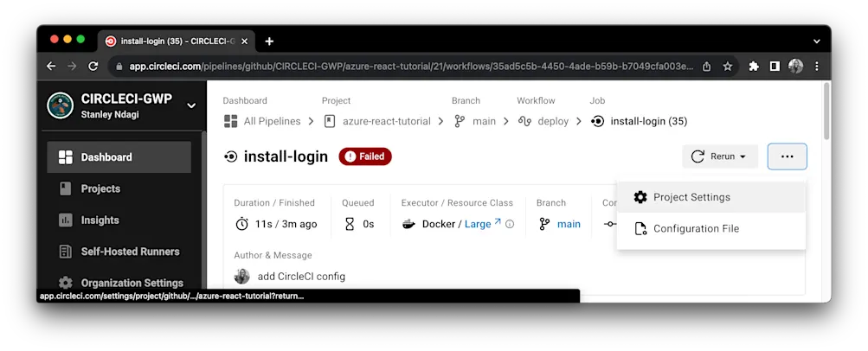Click the page vertical scrollbar
The height and width of the screenshot is (351, 868).
coord(826,111)
